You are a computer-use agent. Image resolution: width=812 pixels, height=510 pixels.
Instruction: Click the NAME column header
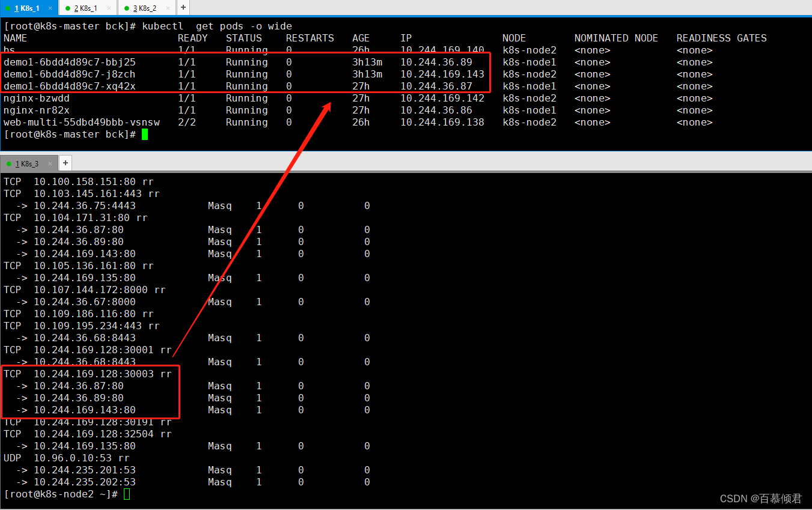pyautogui.click(x=16, y=38)
